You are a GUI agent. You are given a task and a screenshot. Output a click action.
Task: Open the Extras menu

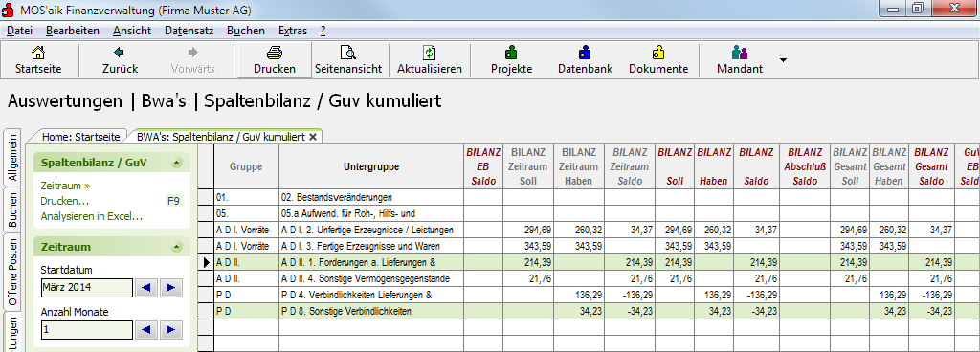tap(293, 31)
